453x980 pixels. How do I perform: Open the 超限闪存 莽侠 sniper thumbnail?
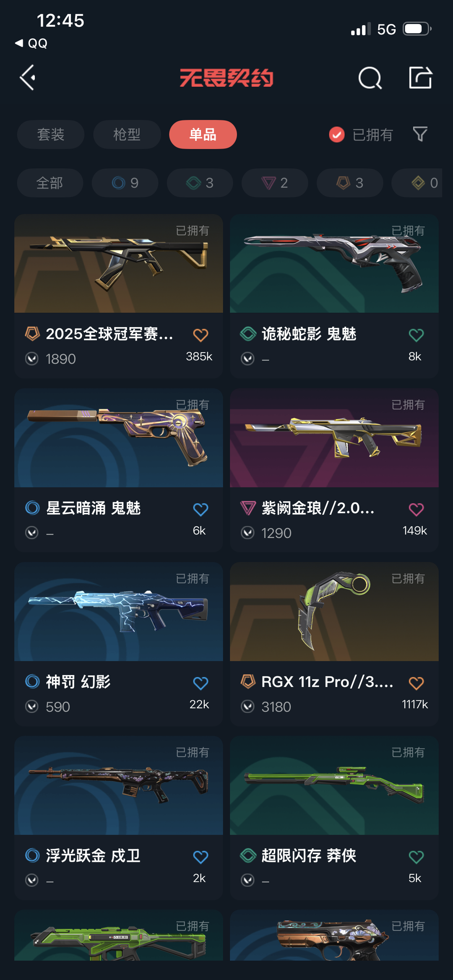[334, 785]
